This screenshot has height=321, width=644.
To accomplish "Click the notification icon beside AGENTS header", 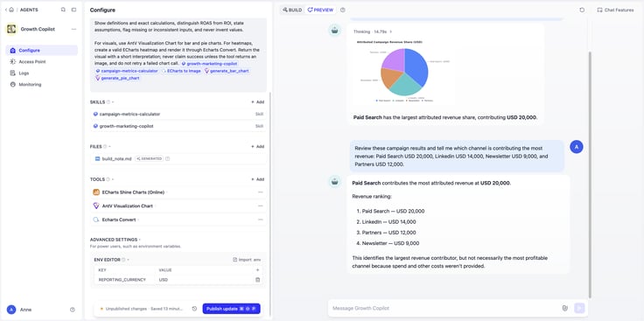I will point(63,10).
